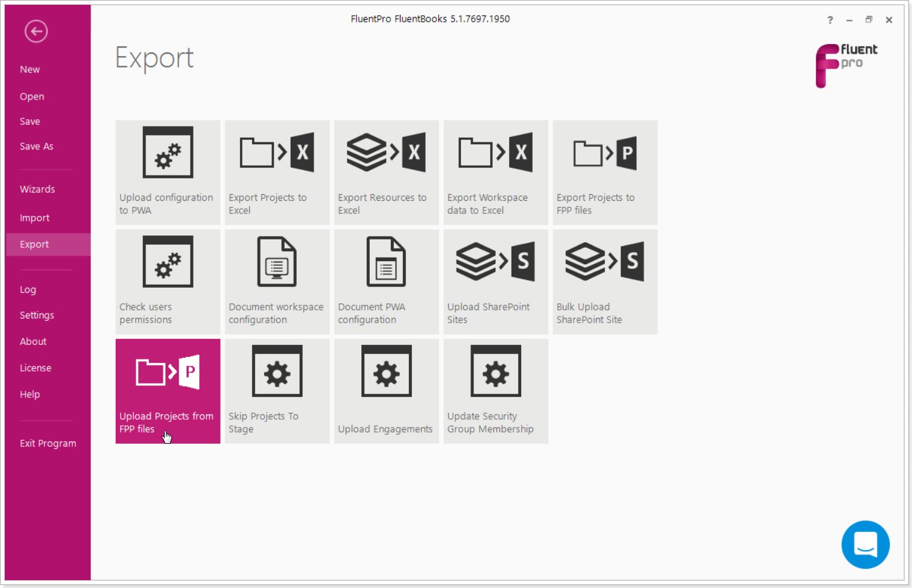Screen dimensions: 912x588
Task: Open the Upload SharePoint Sites tool
Action: 495,282
